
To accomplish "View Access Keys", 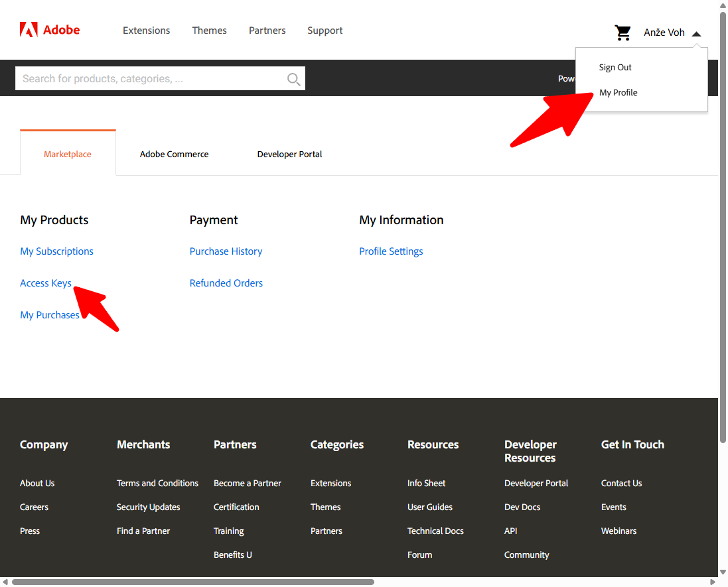I will point(45,283).
